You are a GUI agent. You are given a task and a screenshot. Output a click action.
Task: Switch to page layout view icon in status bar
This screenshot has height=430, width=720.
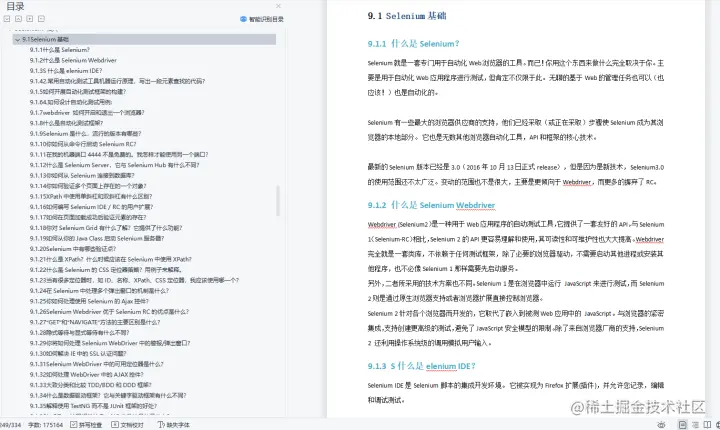[x=683, y=425]
